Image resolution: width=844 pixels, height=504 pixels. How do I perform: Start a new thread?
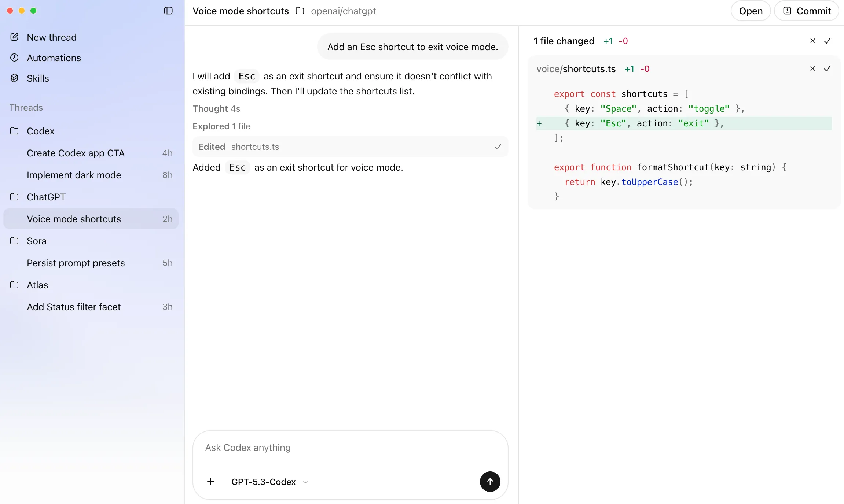[51, 37]
